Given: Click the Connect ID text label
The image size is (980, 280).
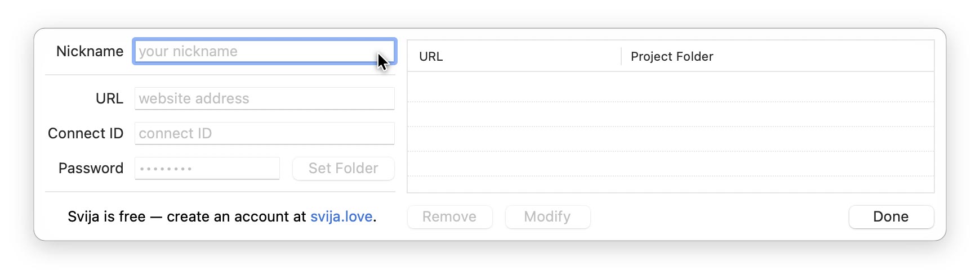Looking at the screenshot, I should tap(86, 133).
